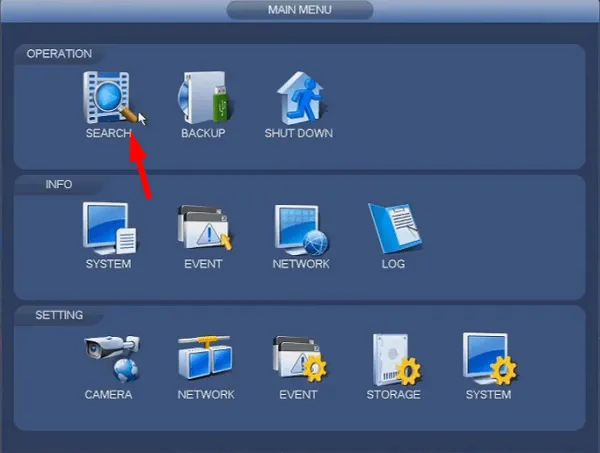Open the Storage hard-drive icon

[393, 359]
